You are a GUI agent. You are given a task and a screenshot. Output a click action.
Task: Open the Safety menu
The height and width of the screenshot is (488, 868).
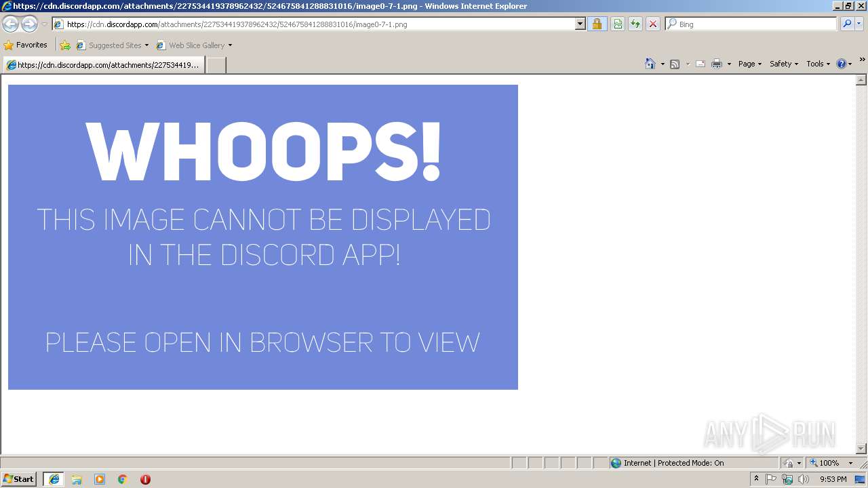(x=784, y=64)
